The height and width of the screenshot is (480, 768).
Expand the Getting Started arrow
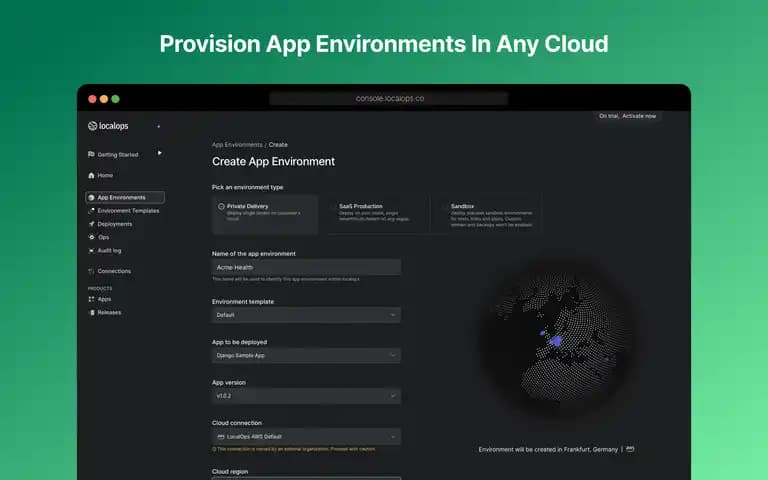[160, 153]
